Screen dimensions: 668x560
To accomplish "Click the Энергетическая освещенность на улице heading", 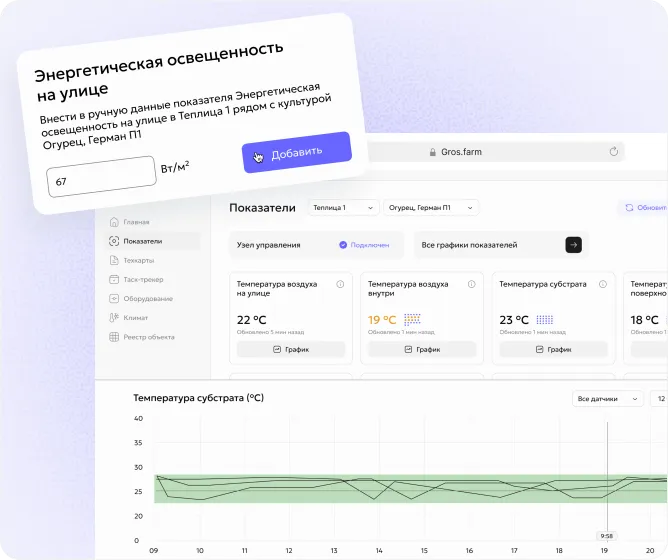I will pos(158,72).
